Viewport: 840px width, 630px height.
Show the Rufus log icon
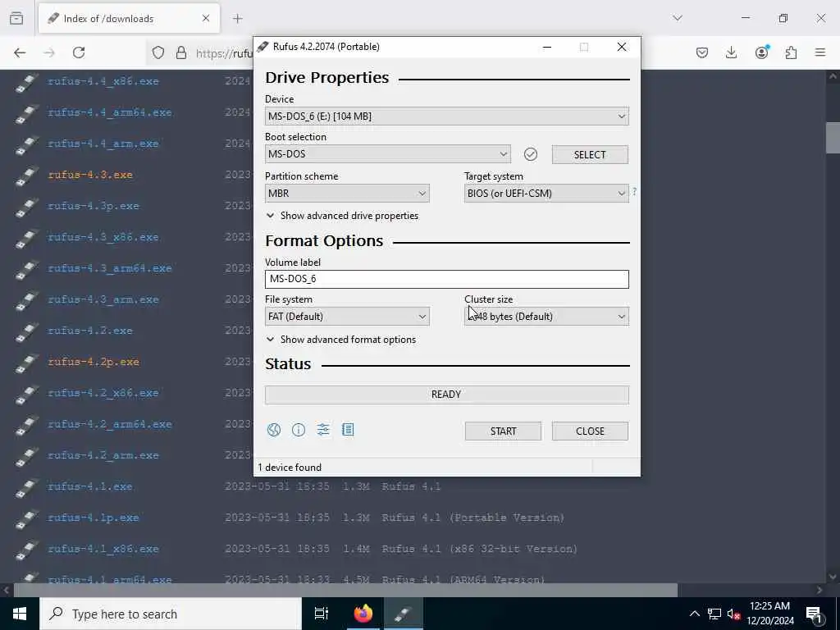pos(348,430)
